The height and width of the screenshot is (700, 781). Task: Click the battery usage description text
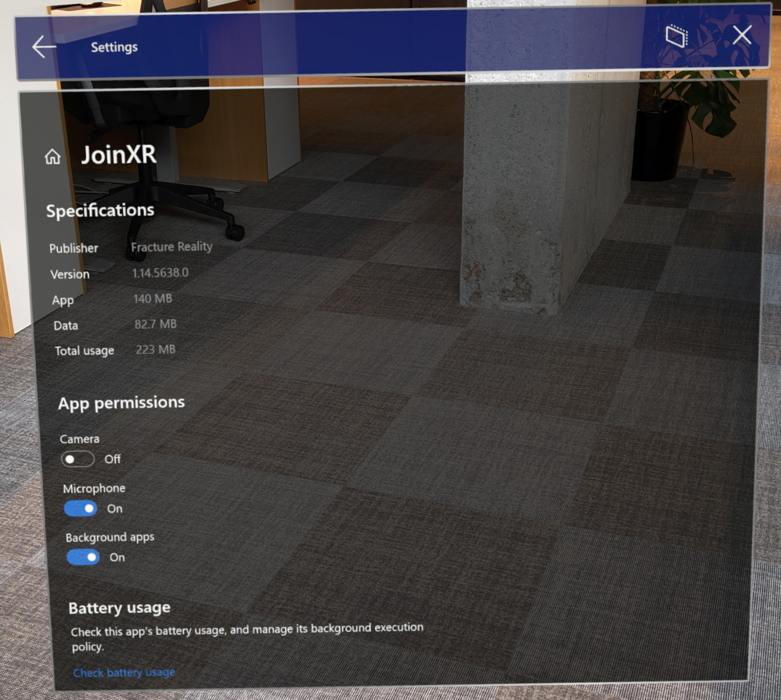coord(247,637)
